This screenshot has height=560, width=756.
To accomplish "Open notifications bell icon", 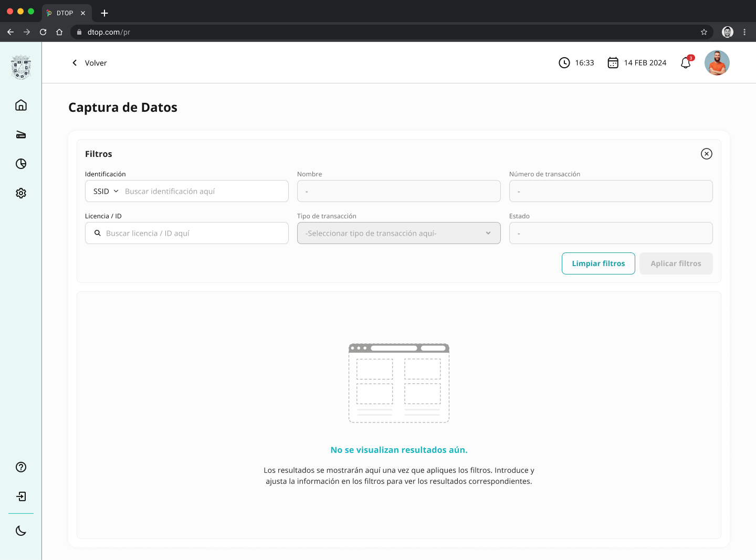I will coord(686,63).
